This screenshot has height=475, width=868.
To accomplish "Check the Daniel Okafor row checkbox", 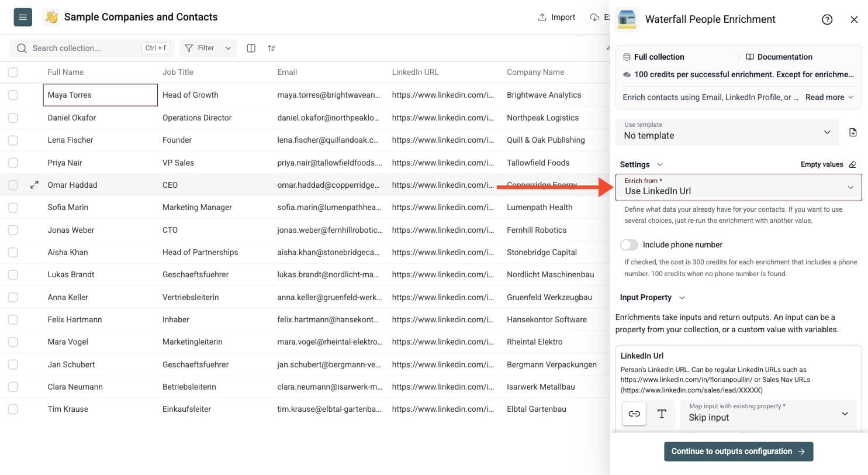I will (x=13, y=118).
